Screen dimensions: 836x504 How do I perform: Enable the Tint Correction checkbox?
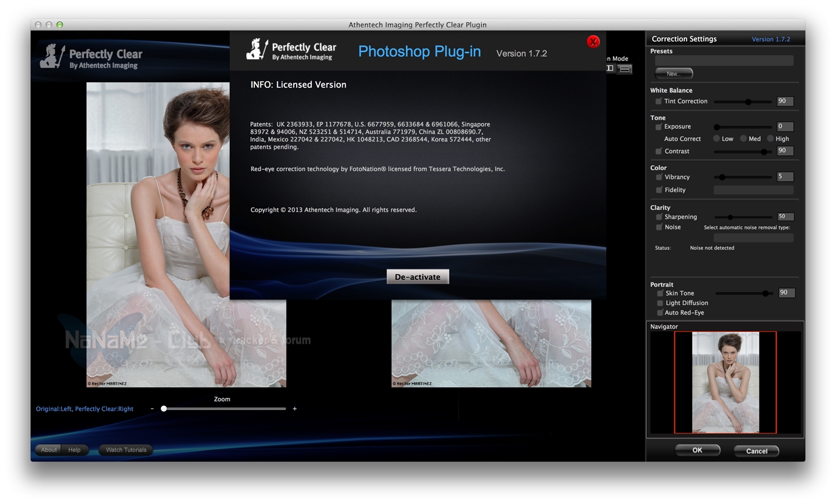[x=659, y=102]
